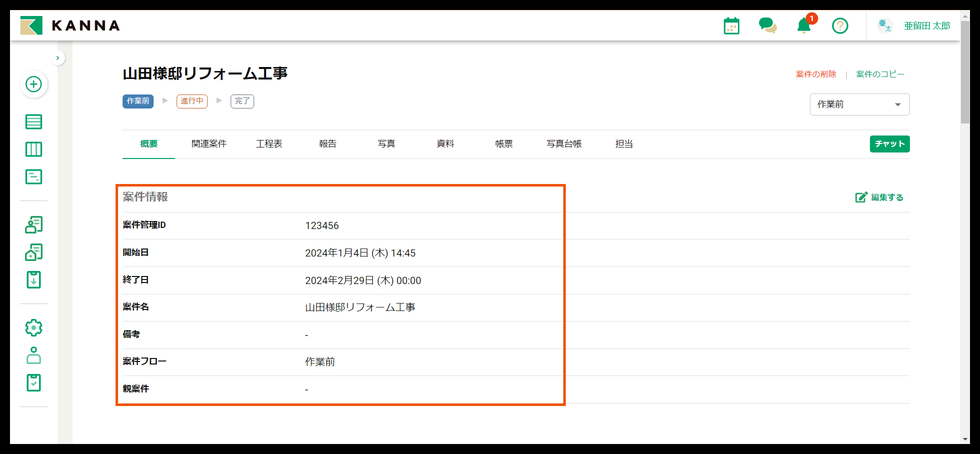
Task: Select the 完了 status chip
Action: click(x=242, y=101)
